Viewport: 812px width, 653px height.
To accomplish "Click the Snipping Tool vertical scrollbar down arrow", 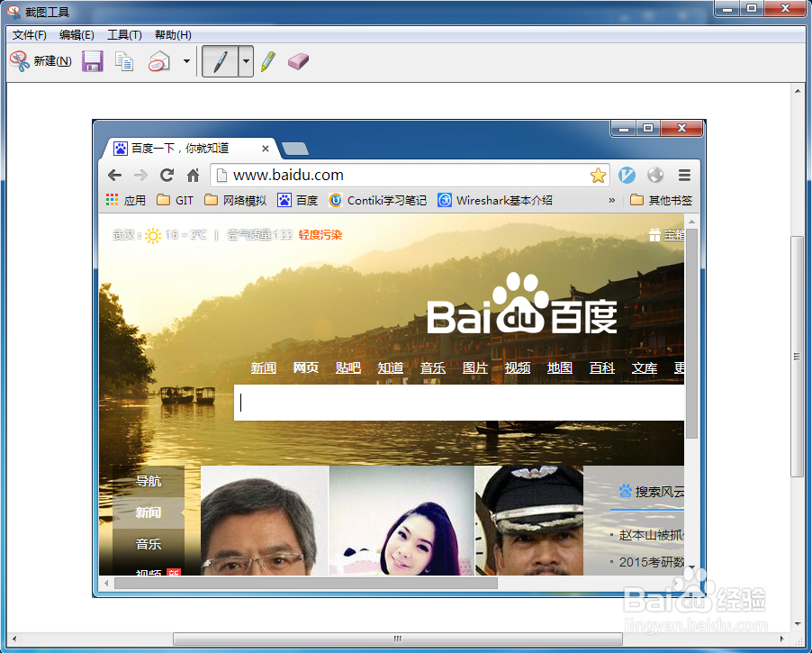I will [x=798, y=624].
